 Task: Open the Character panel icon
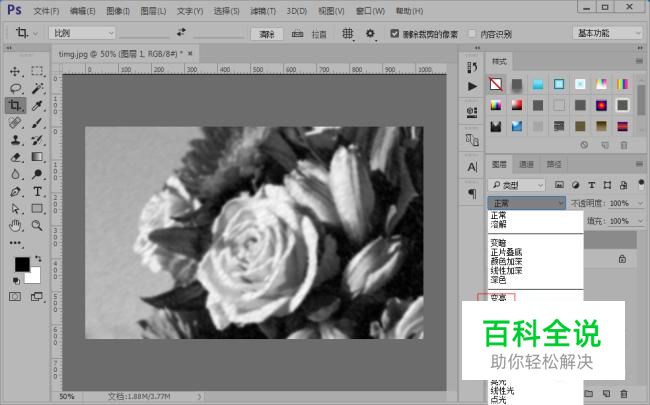pos(472,167)
